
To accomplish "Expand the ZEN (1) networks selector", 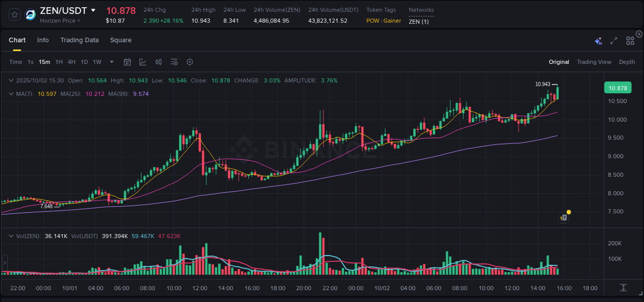I will 419,22.
